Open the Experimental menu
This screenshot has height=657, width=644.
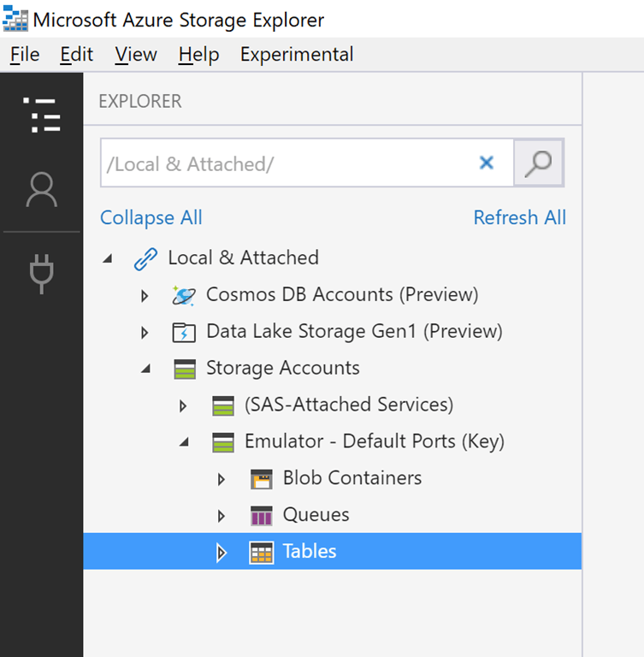pyautogui.click(x=296, y=55)
